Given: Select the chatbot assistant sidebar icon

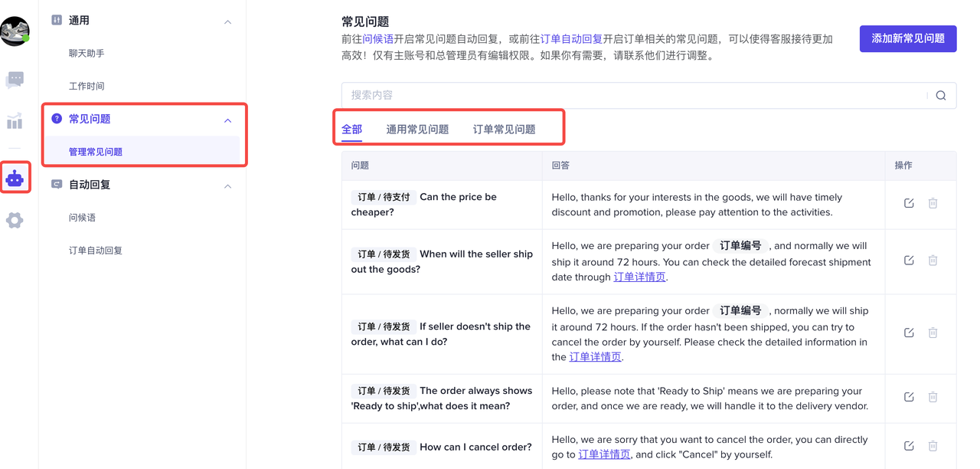Looking at the screenshot, I should pyautogui.click(x=15, y=178).
